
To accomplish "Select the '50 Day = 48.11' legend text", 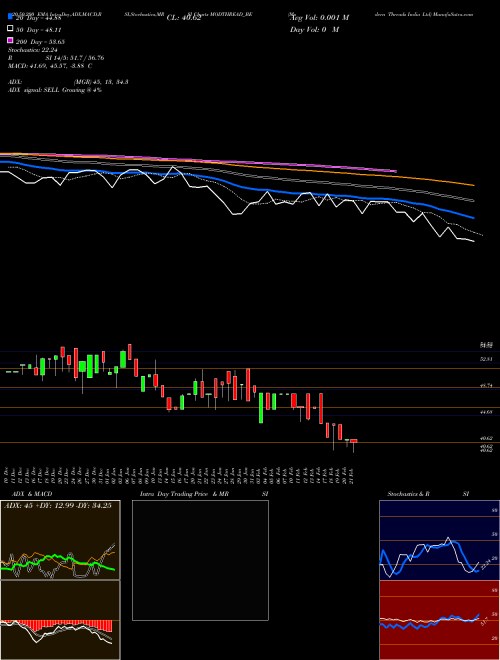I will click(x=39, y=30).
